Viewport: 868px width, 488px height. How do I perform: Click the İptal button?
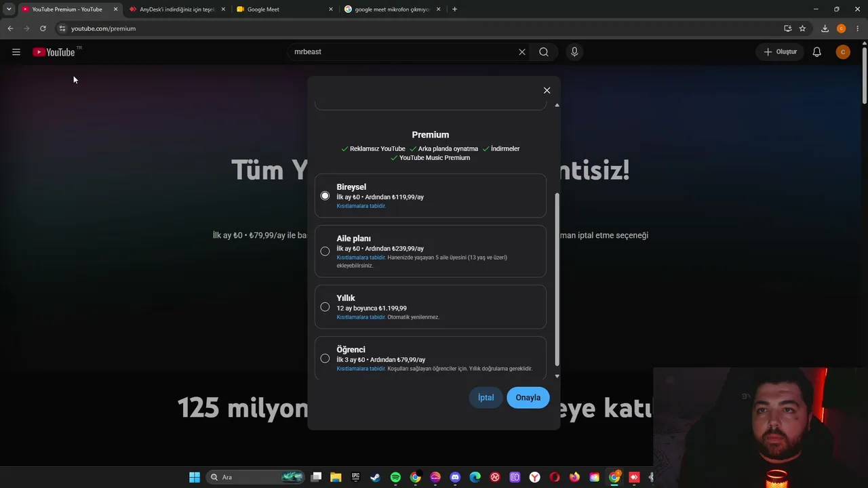point(486,398)
